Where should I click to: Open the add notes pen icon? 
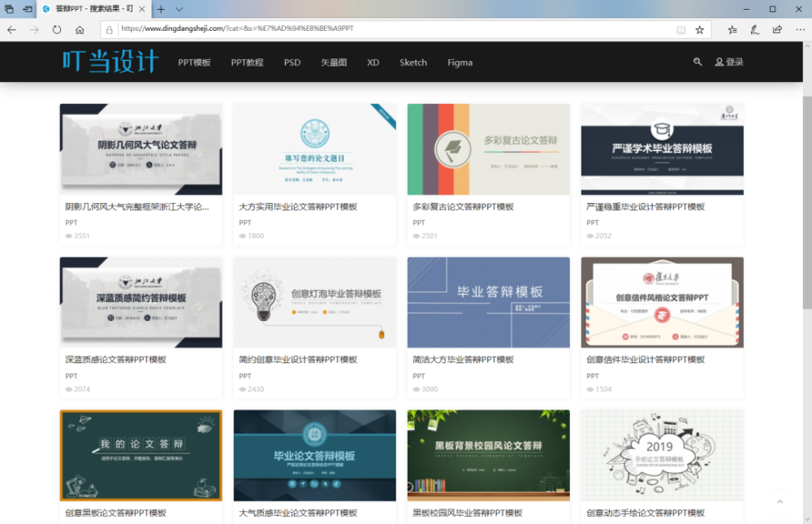point(754,30)
